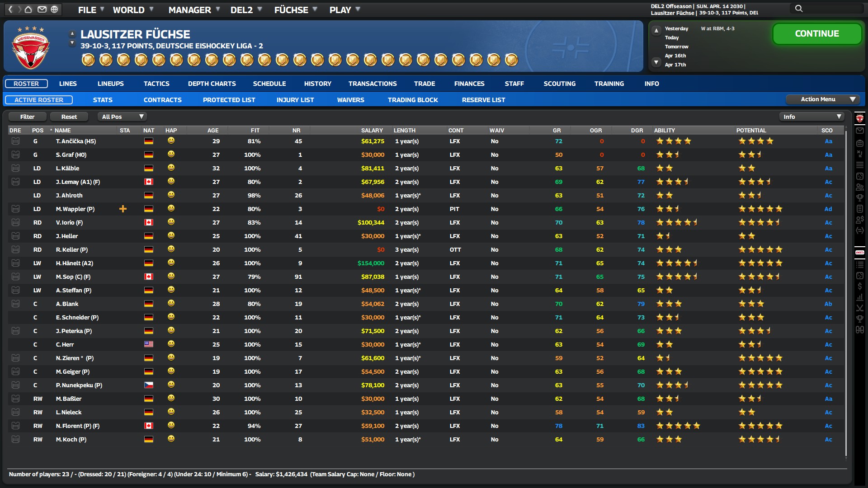This screenshot has height=488, width=868.
Task: Click the back arrow navigation icon
Action: [10, 9]
